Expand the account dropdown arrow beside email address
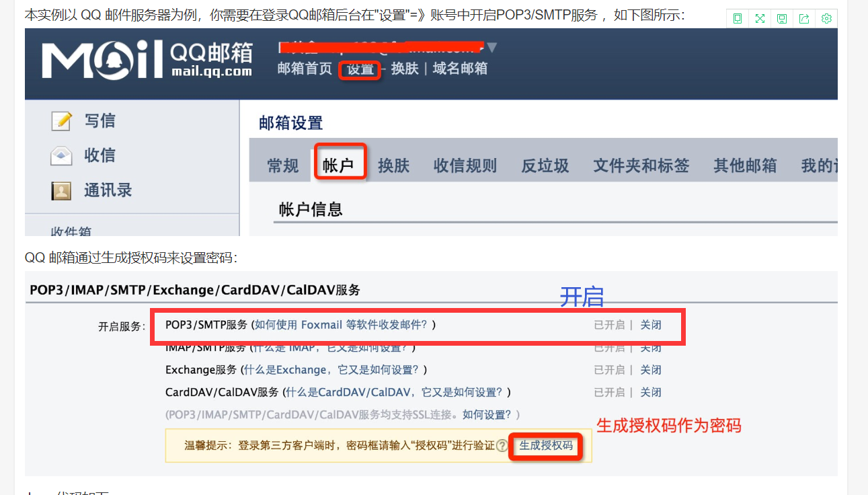Image resolution: width=868 pixels, height=495 pixels. point(492,47)
